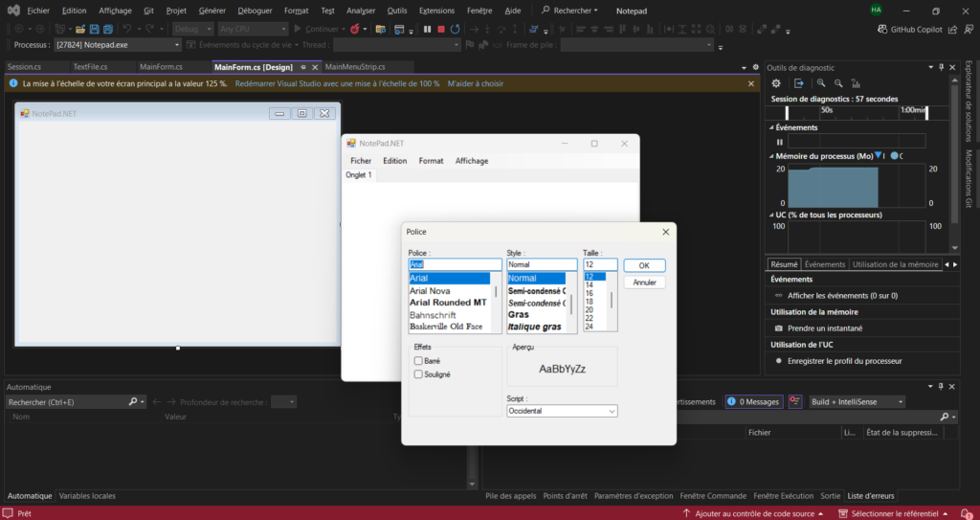Click the Restart debugging circular arrow icon
This screenshot has width=980, height=520.
[x=456, y=29]
